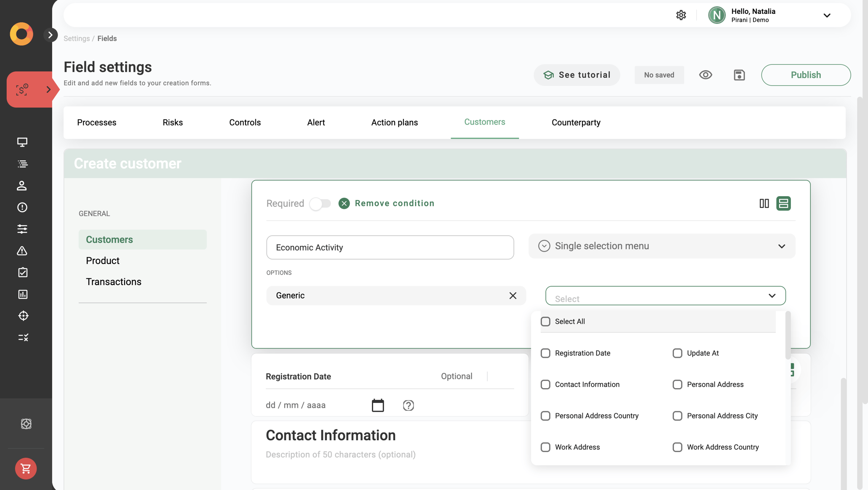Open the reports bar-chart icon in sidebar
Image resolution: width=868 pixels, height=490 pixels.
tap(22, 294)
